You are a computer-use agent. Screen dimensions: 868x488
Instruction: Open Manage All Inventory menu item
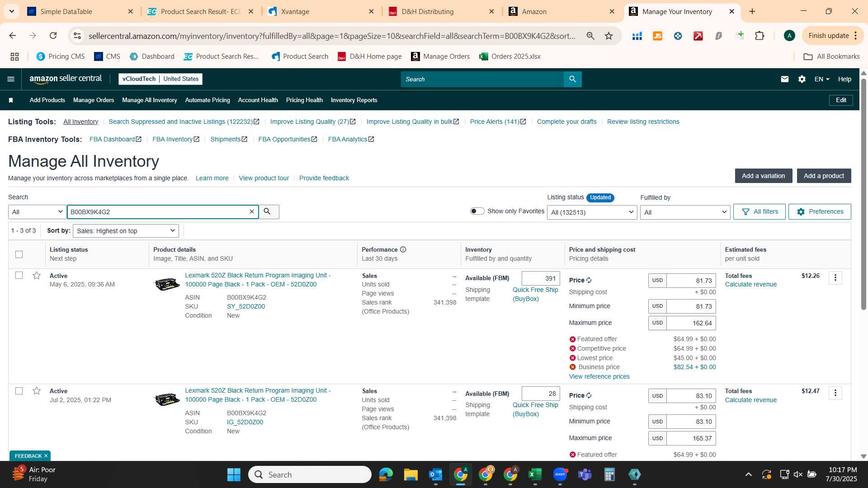(x=150, y=100)
